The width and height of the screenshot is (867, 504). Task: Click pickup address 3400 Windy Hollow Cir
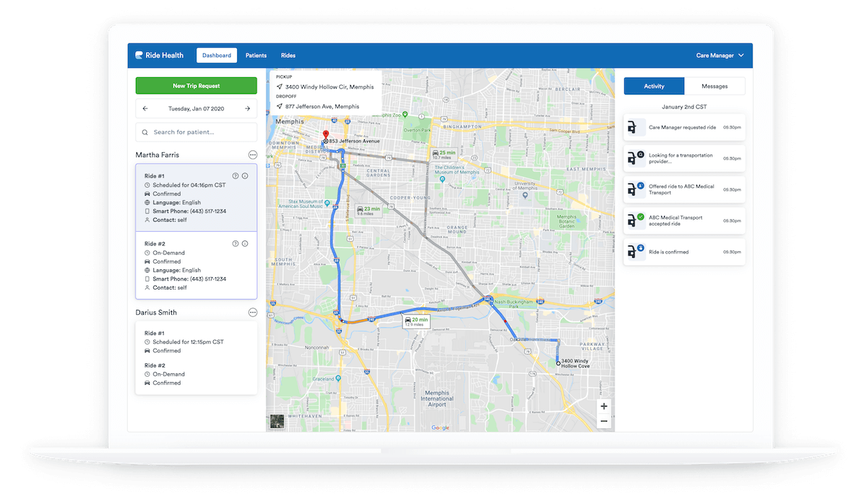click(329, 87)
